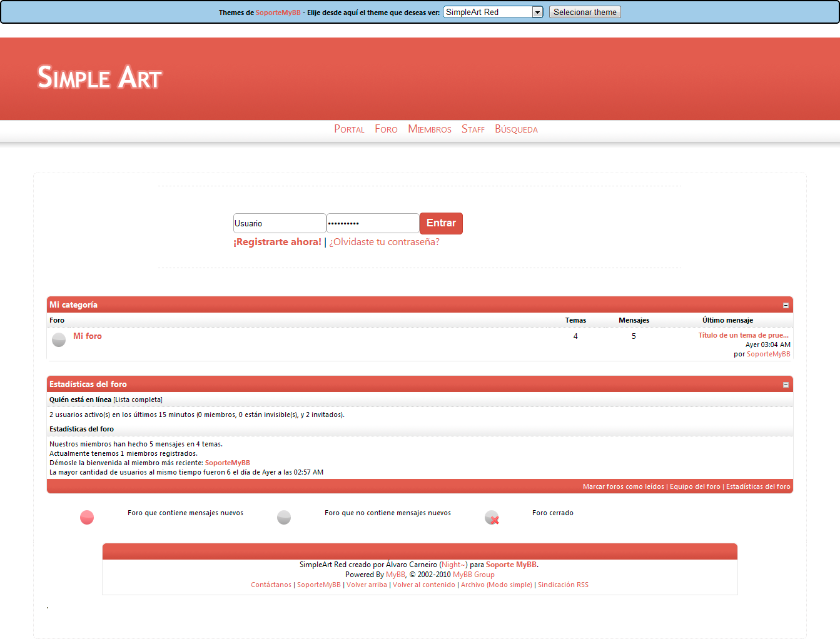Open the Portal menu item
This screenshot has height=639, width=840.
[349, 129]
